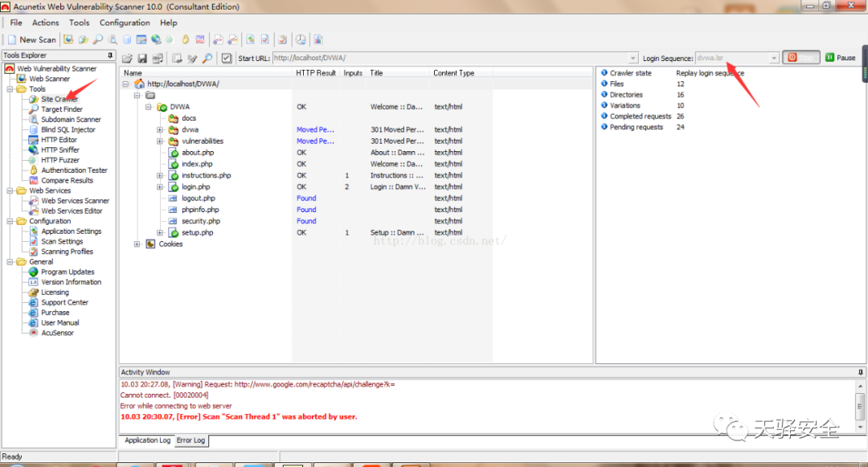Toggle the checkbox left of Start URL
The width and height of the screenshot is (868, 467).
[227, 58]
